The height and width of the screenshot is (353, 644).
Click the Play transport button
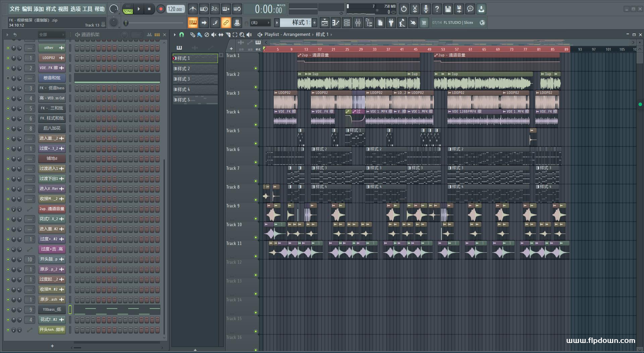(139, 9)
